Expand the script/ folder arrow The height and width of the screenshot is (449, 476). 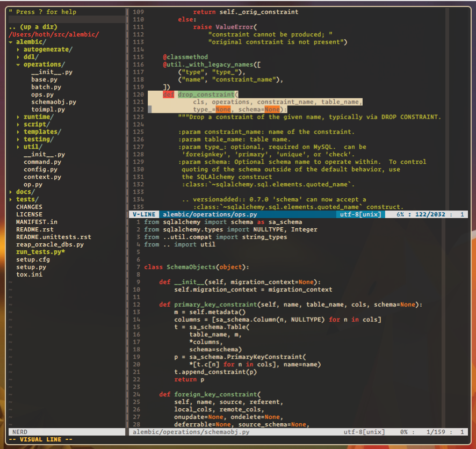(18, 125)
